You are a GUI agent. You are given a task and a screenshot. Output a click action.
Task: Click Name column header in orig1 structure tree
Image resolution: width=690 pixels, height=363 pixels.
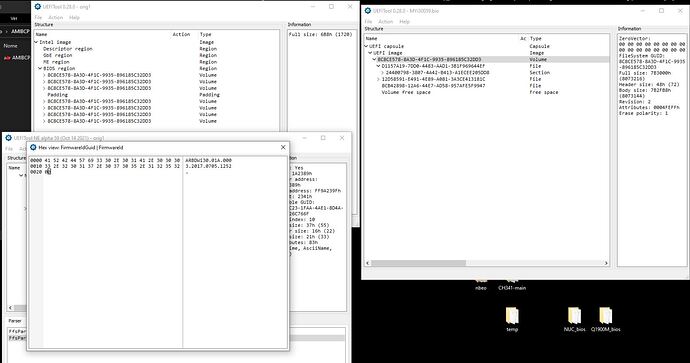point(41,34)
